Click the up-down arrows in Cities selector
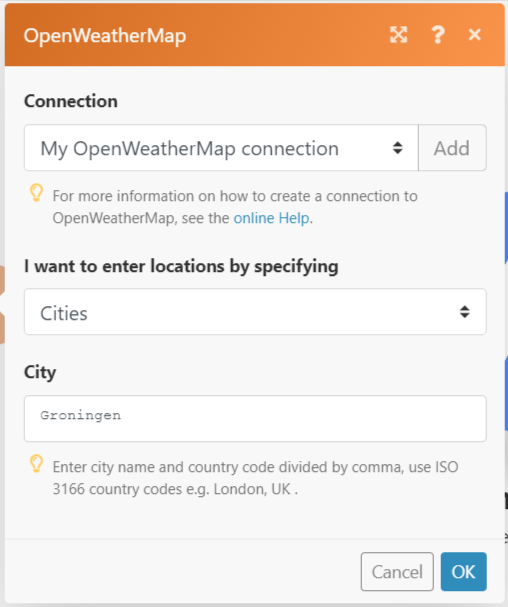This screenshot has width=508, height=607. point(465,312)
